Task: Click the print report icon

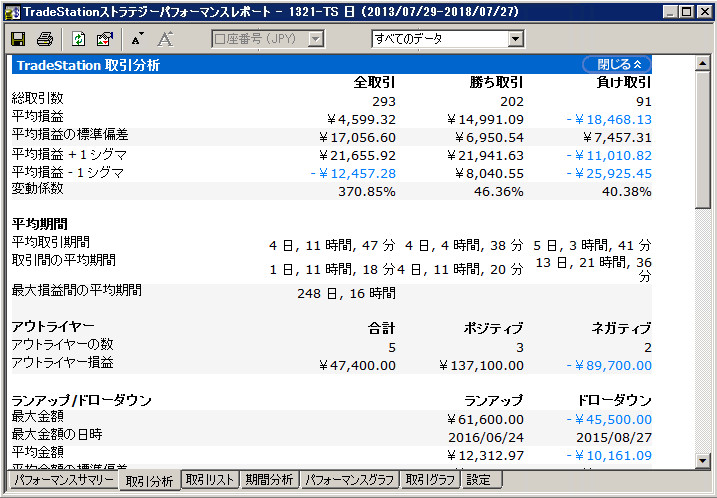Action: tap(45, 39)
